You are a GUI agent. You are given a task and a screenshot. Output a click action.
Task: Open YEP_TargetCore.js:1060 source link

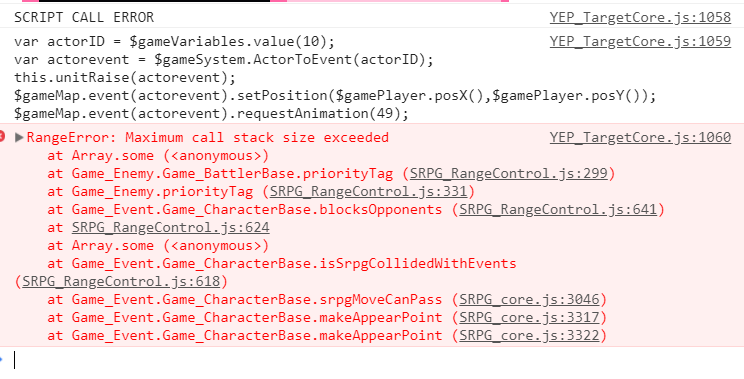pyautogui.click(x=640, y=138)
